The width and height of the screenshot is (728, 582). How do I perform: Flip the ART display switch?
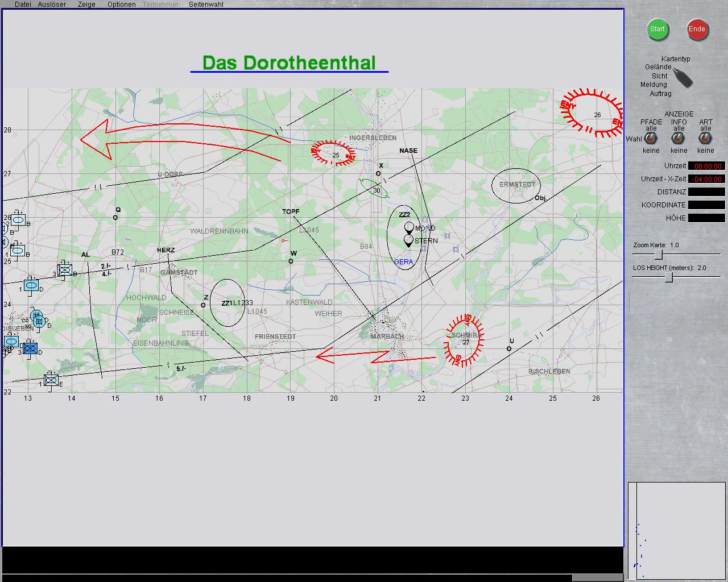(x=705, y=138)
